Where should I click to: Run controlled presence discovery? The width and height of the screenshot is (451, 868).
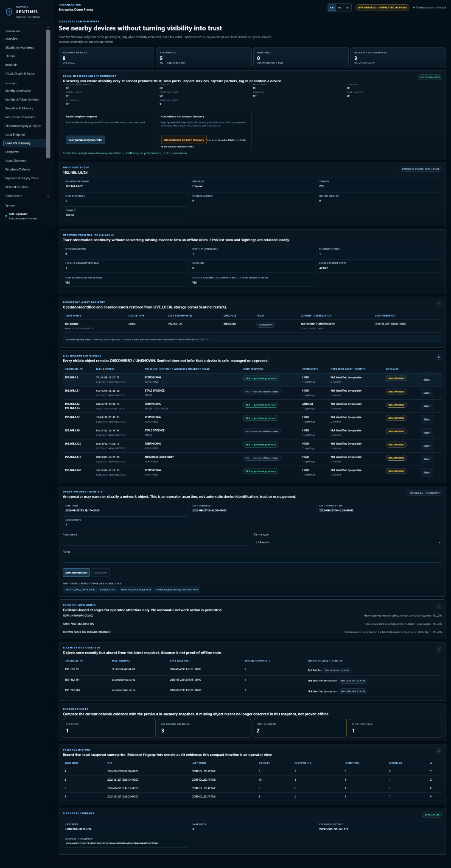pos(184,140)
